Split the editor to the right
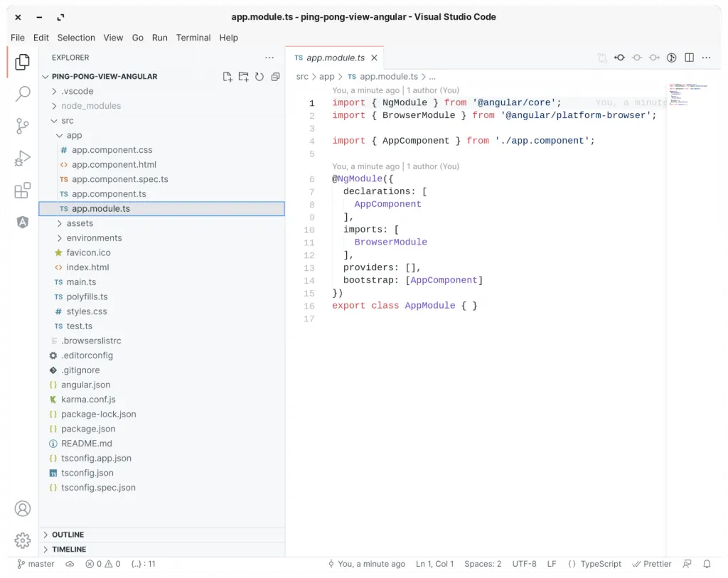728x578 pixels. point(689,58)
